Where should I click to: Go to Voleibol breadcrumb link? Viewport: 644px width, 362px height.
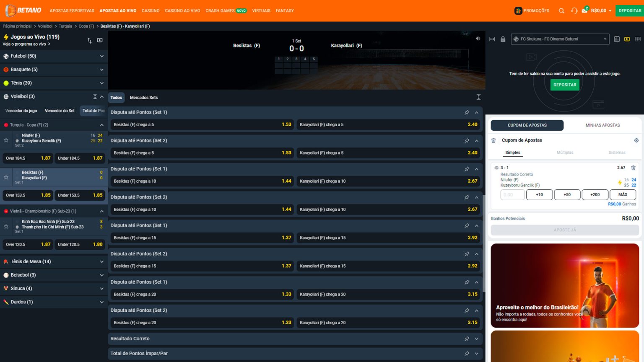45,26
